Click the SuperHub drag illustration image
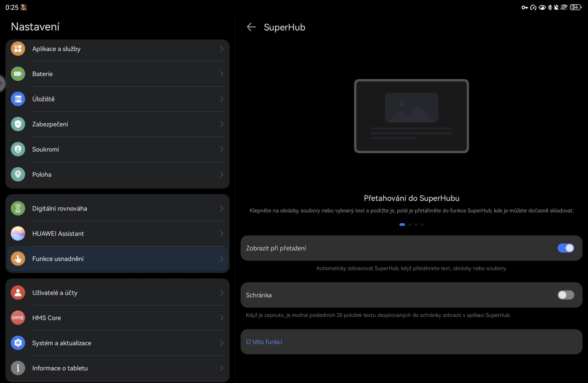588x383 pixels. point(411,116)
